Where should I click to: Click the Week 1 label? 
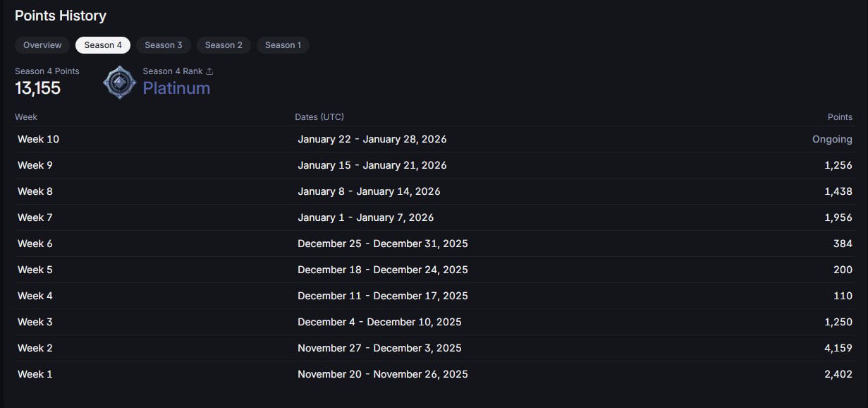tap(35, 374)
